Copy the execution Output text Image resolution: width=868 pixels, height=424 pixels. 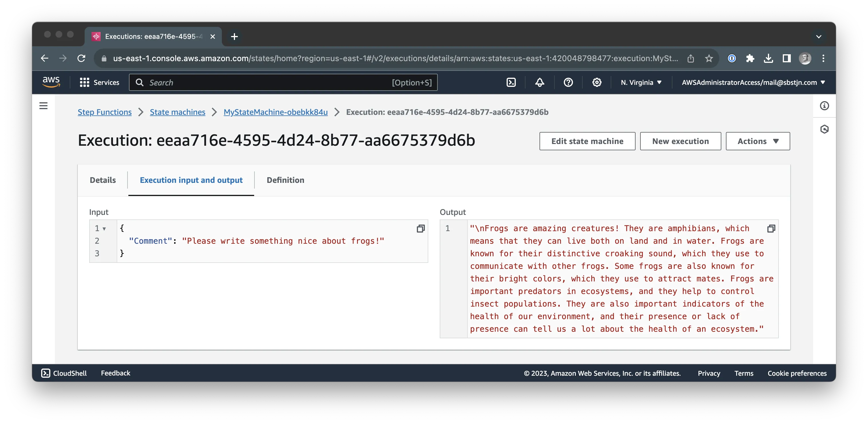coord(771,229)
